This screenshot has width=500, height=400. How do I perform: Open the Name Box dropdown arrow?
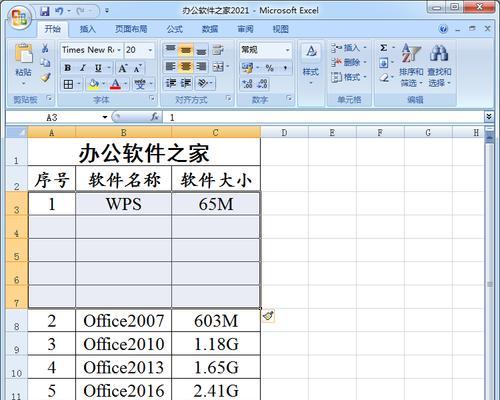[x=105, y=117]
